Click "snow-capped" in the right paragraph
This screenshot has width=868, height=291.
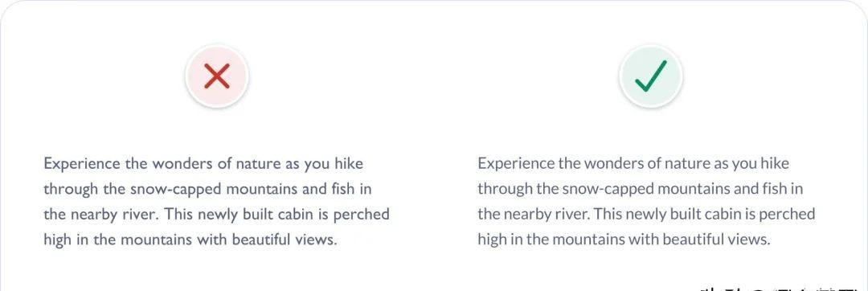pyautogui.click(x=608, y=190)
